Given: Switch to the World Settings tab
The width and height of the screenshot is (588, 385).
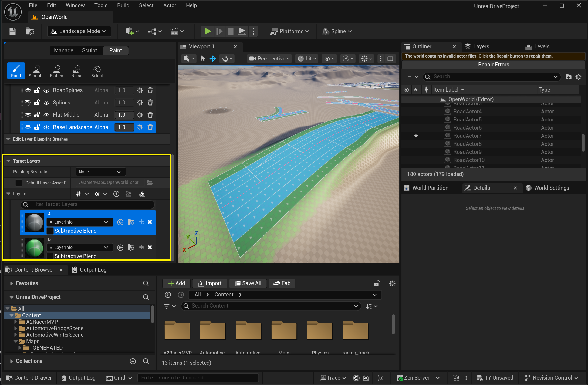Looking at the screenshot, I should tap(548, 188).
